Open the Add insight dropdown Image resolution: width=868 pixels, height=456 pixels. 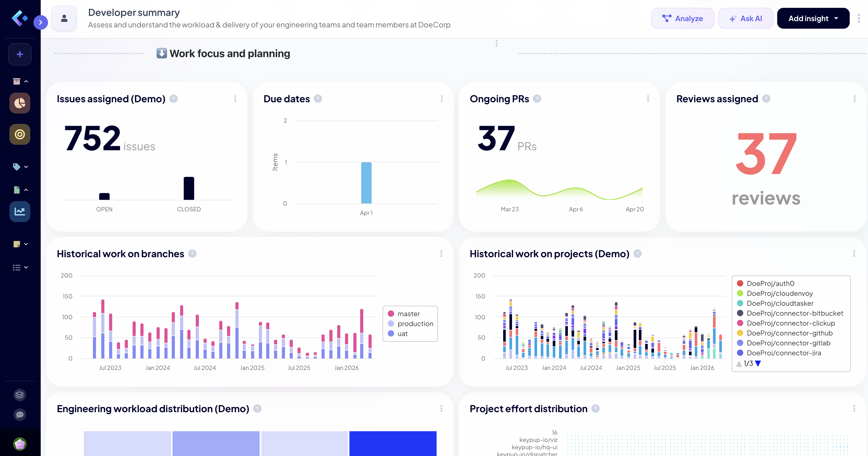pyautogui.click(x=813, y=18)
